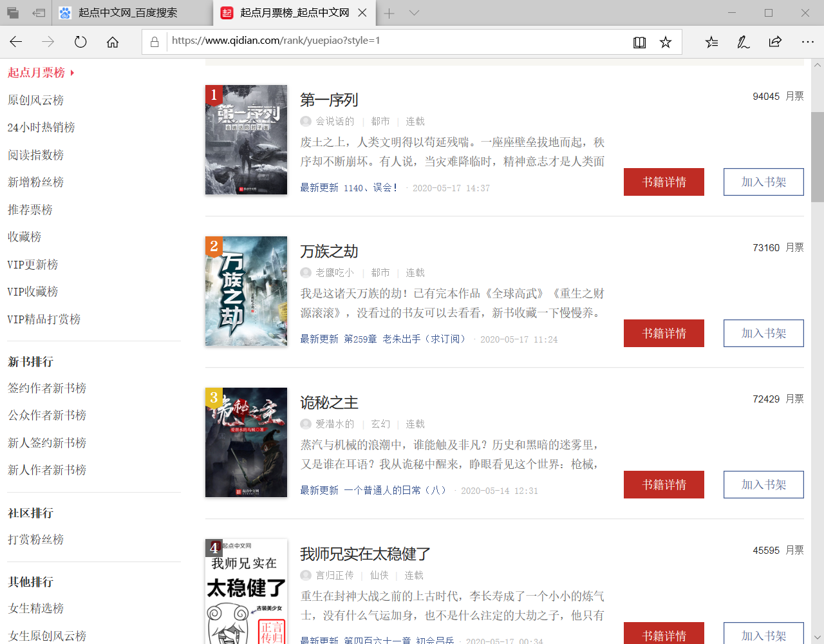Click the forward navigation arrow

pyautogui.click(x=48, y=42)
